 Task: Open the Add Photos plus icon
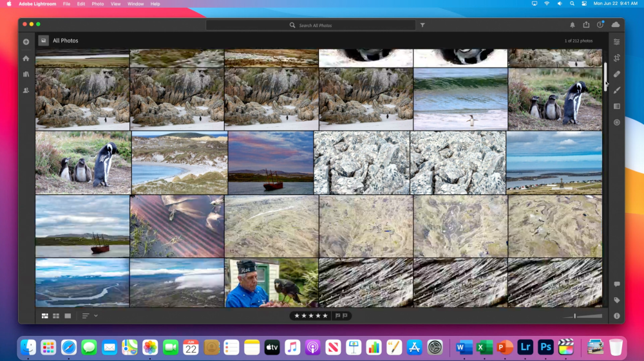point(26,42)
